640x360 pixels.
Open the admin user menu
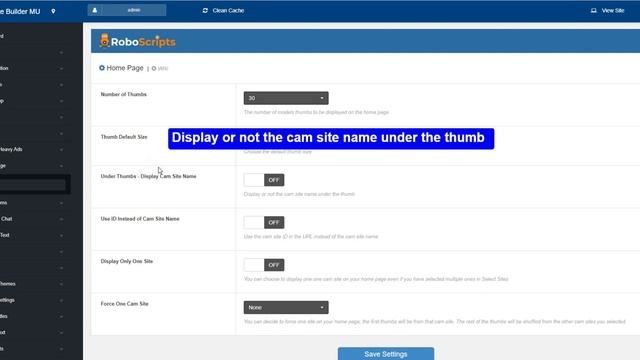click(x=127, y=10)
